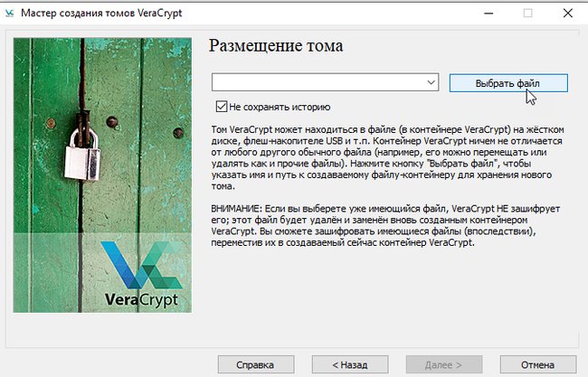Click the disabled 'Далее >' button
588x377 pixels.
tap(444, 364)
